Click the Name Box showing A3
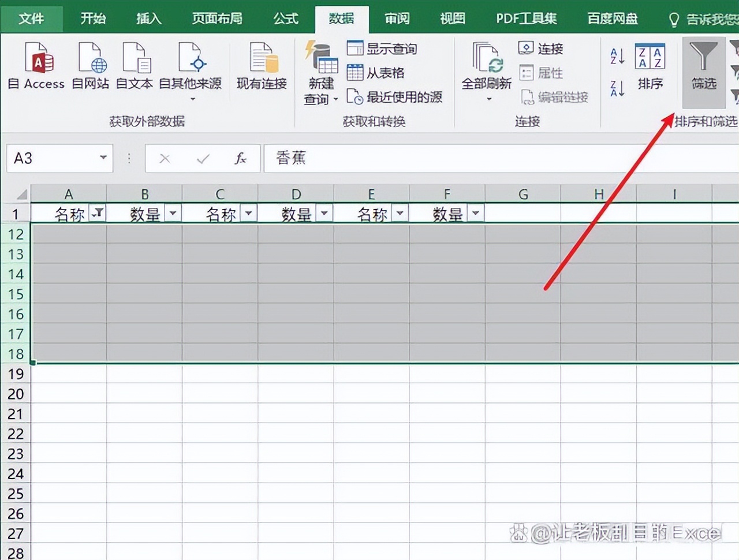This screenshot has height=560, width=739. [55, 158]
